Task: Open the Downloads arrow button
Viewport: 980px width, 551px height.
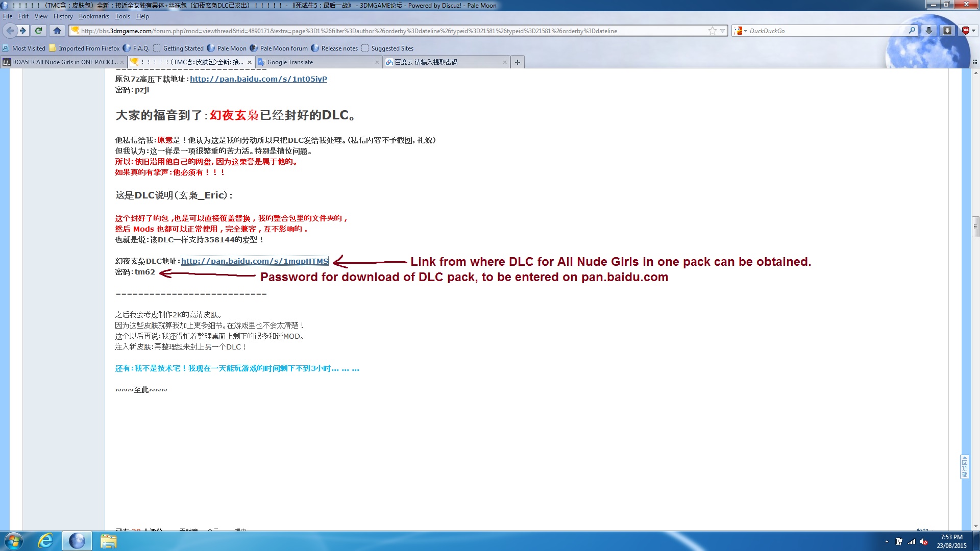Action: [x=929, y=31]
